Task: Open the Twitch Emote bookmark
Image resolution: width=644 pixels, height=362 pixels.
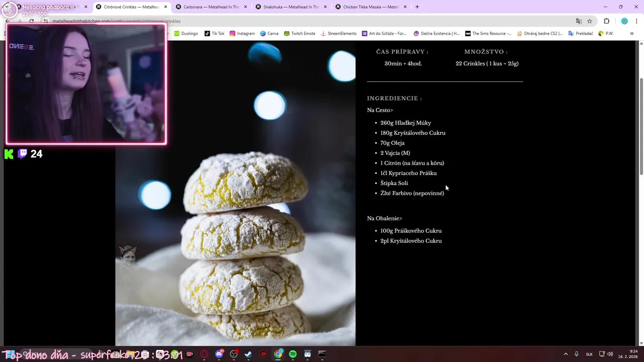Action: coord(299,33)
